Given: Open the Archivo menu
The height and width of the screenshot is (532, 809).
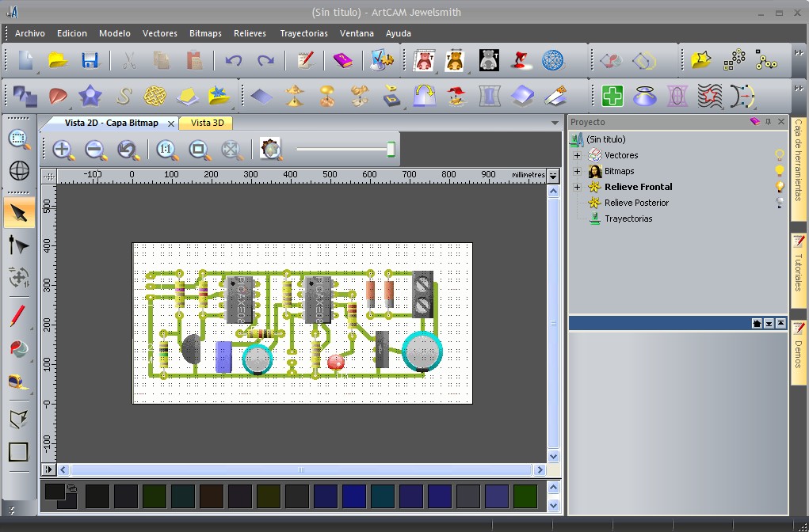Looking at the screenshot, I should (30, 33).
